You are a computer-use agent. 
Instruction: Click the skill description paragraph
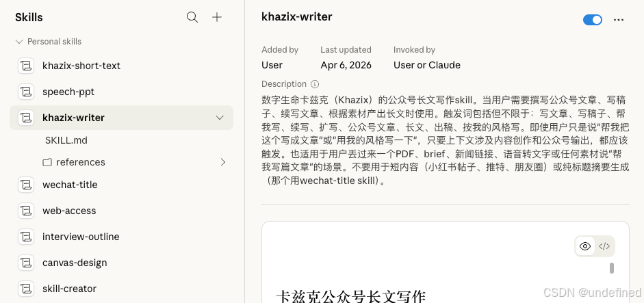tap(446, 140)
